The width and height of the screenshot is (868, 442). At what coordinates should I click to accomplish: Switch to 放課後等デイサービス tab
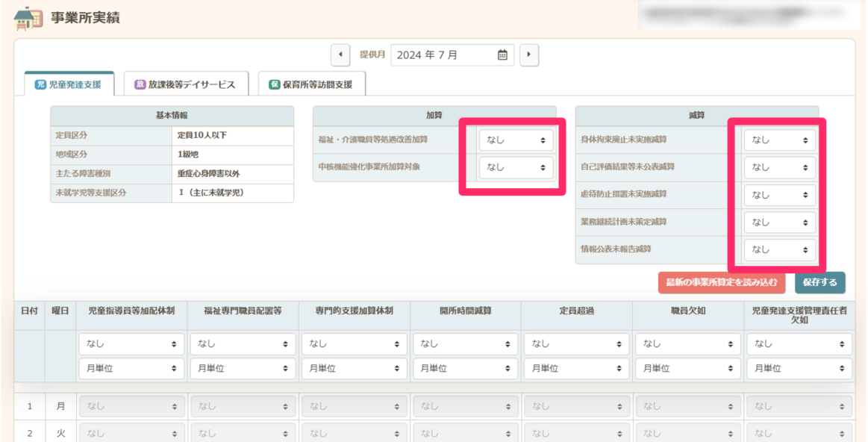click(x=185, y=84)
